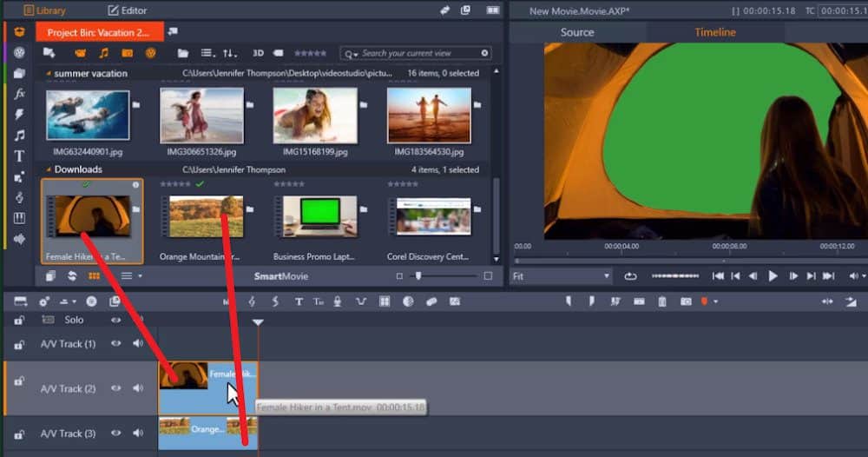Click the snapshot camera icon in timeline toolbar
Viewport: 868px width, 457px height.
(x=686, y=301)
